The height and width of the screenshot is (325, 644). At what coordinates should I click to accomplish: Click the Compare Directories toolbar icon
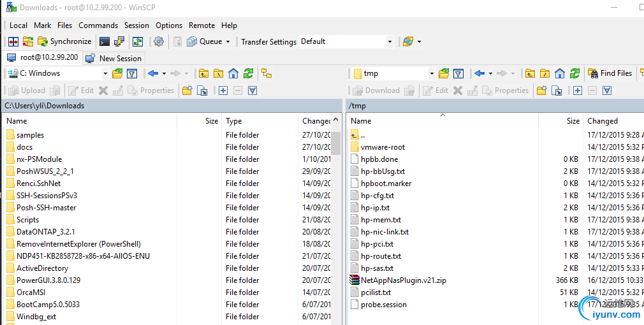(13, 41)
